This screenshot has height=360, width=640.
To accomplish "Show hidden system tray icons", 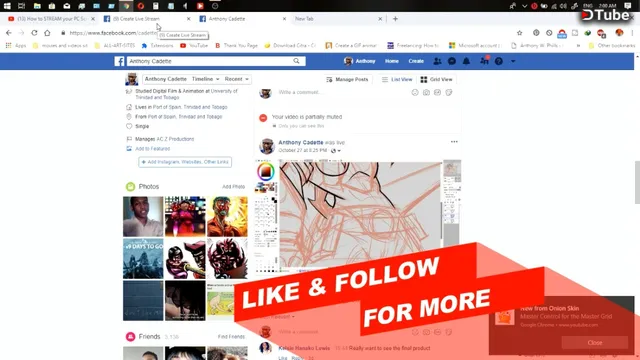I will click(524, 6).
